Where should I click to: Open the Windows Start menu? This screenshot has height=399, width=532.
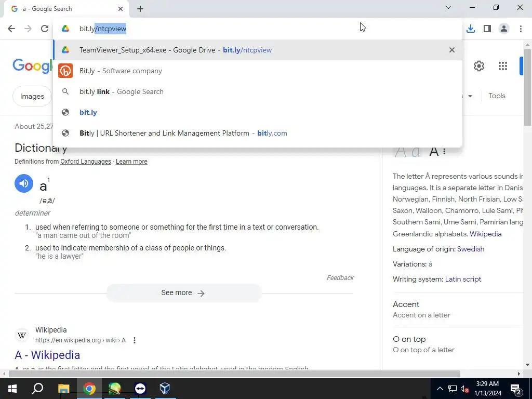tap(12, 389)
